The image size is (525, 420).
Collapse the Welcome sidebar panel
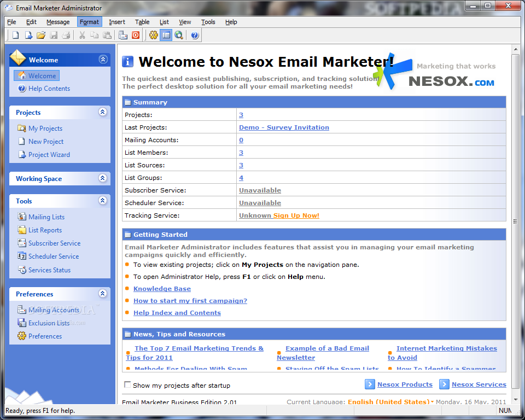(103, 59)
